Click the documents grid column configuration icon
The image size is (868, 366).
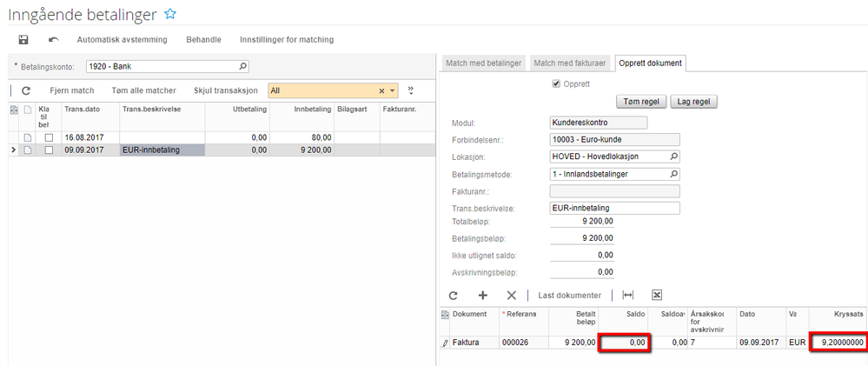(x=445, y=315)
